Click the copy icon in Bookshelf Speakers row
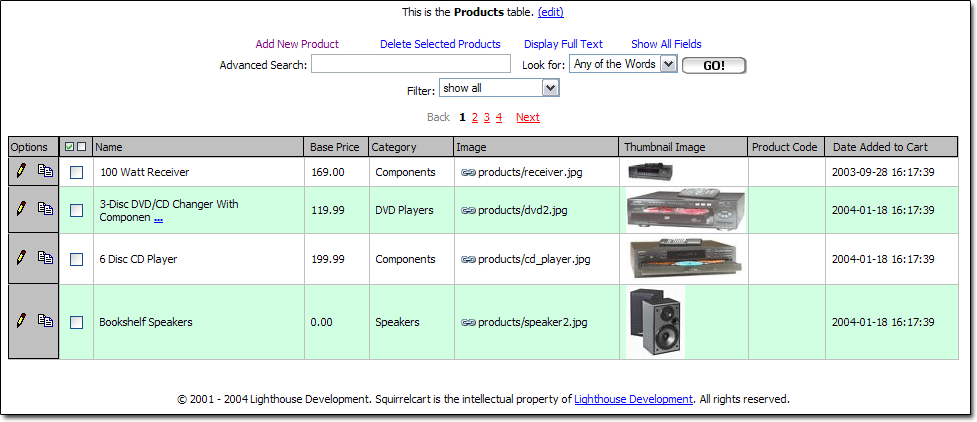Image resolution: width=977 pixels, height=422 pixels. tap(45, 321)
